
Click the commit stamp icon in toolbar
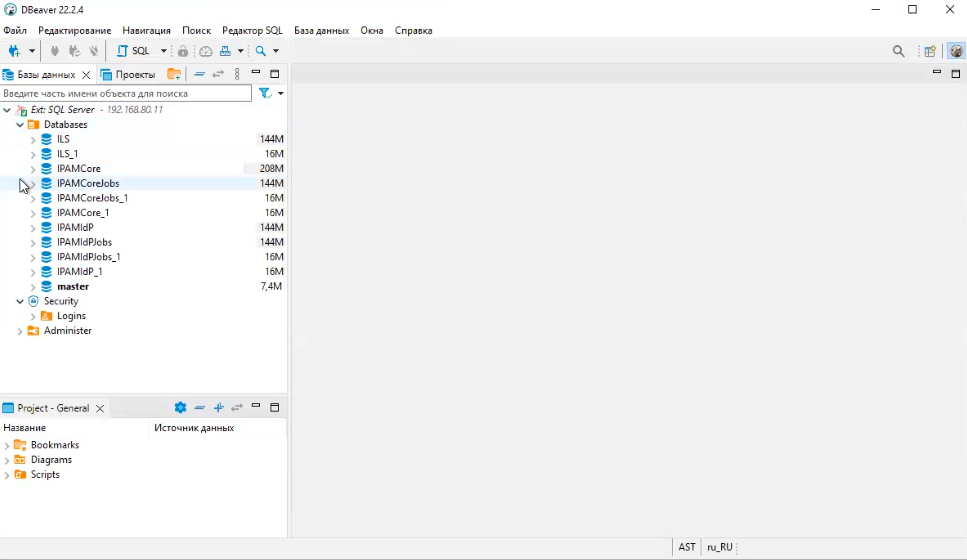(225, 51)
